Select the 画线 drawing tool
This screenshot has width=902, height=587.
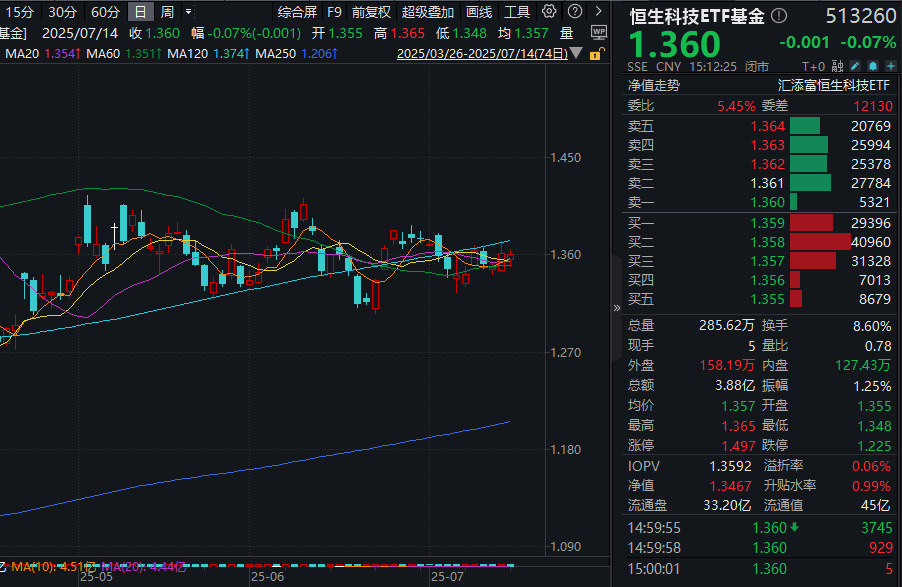pyautogui.click(x=477, y=11)
